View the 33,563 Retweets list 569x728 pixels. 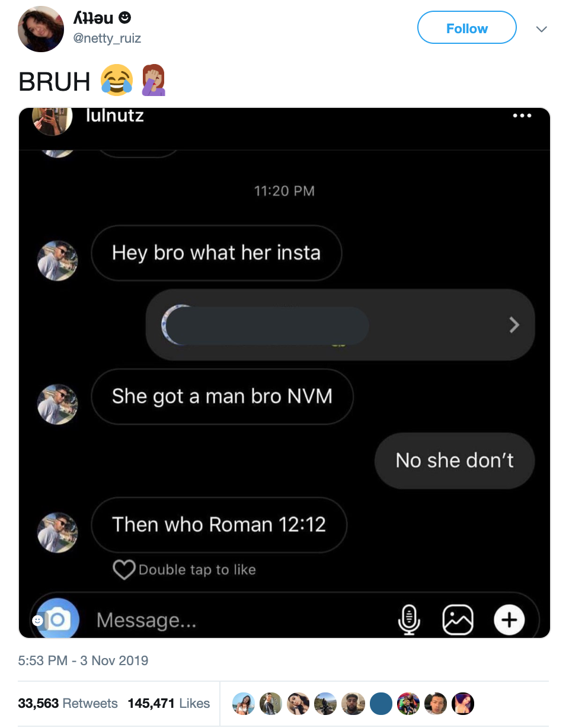68,703
